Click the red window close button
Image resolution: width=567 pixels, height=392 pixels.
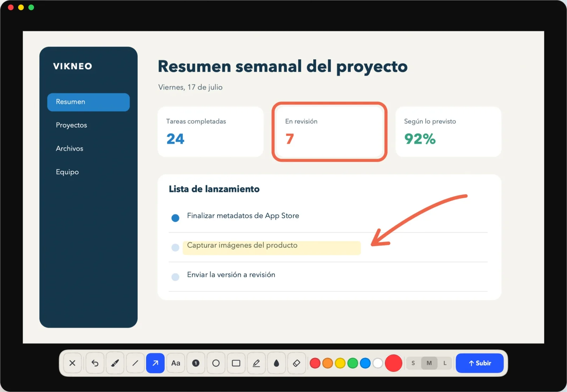pyautogui.click(x=11, y=7)
